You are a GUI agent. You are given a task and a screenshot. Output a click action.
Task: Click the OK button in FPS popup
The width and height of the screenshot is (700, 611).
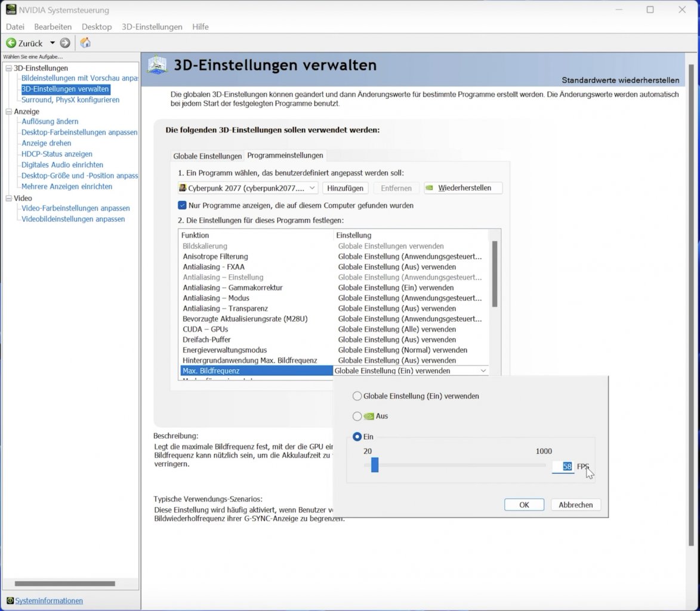524,505
